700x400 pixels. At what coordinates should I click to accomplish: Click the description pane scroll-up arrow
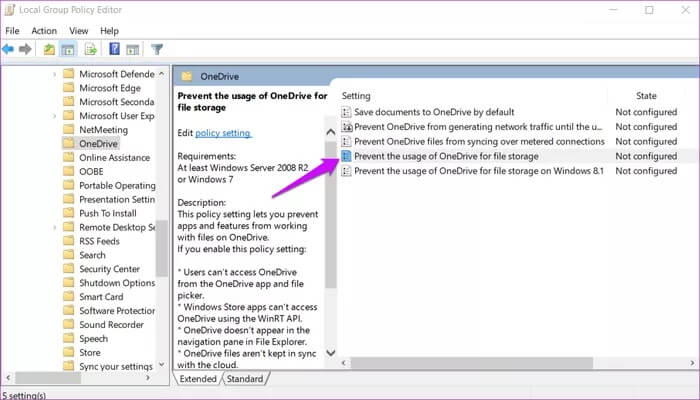point(331,132)
